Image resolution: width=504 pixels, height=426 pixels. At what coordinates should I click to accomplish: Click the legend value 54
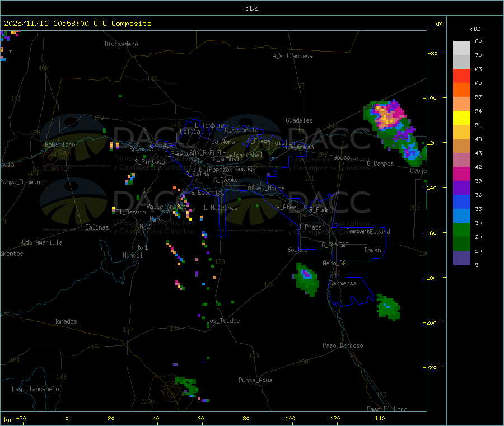(478, 111)
